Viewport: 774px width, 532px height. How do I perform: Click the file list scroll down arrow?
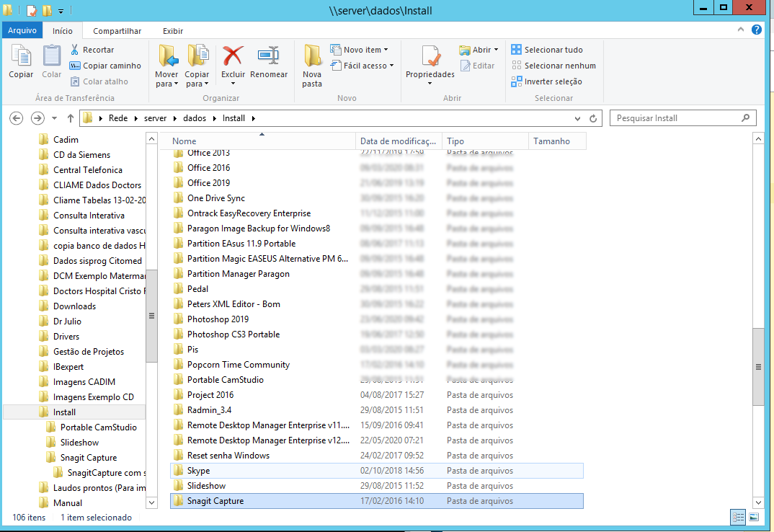(x=758, y=502)
